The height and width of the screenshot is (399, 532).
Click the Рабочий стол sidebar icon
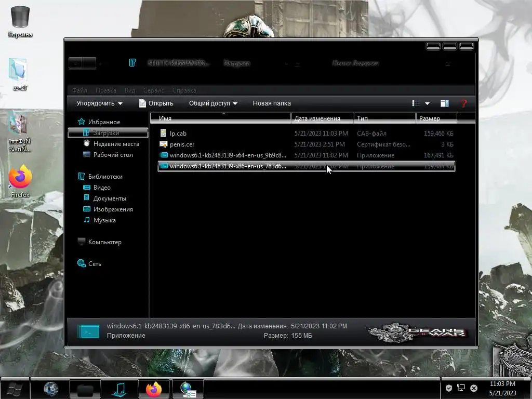pos(87,154)
